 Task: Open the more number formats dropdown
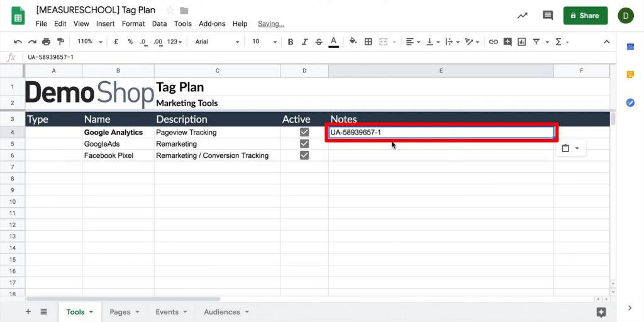pos(174,42)
